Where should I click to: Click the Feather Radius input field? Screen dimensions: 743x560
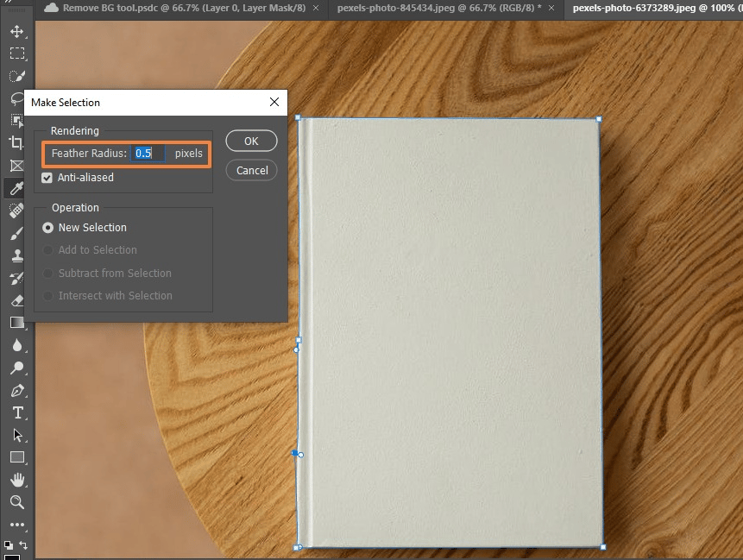pos(148,154)
